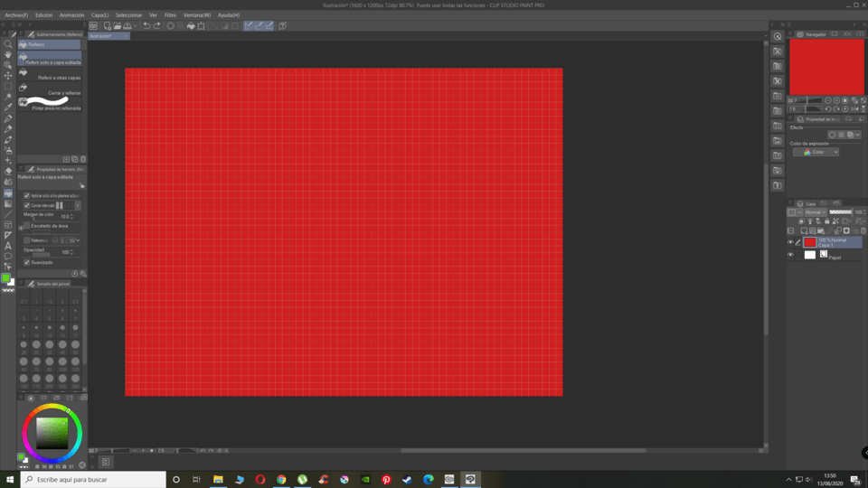Viewport: 868px width, 488px height.
Task: Select the rectangular Selection tool
Action: (x=8, y=87)
